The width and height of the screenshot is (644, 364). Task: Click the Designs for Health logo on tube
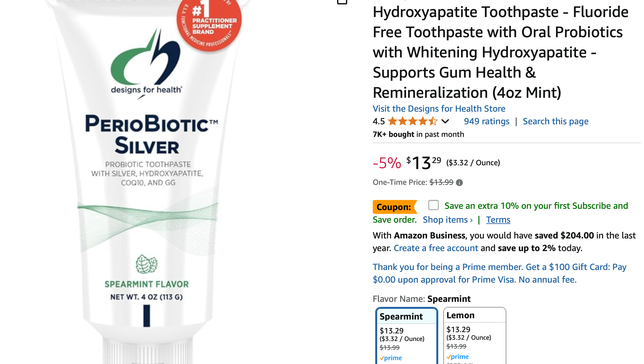(x=147, y=63)
